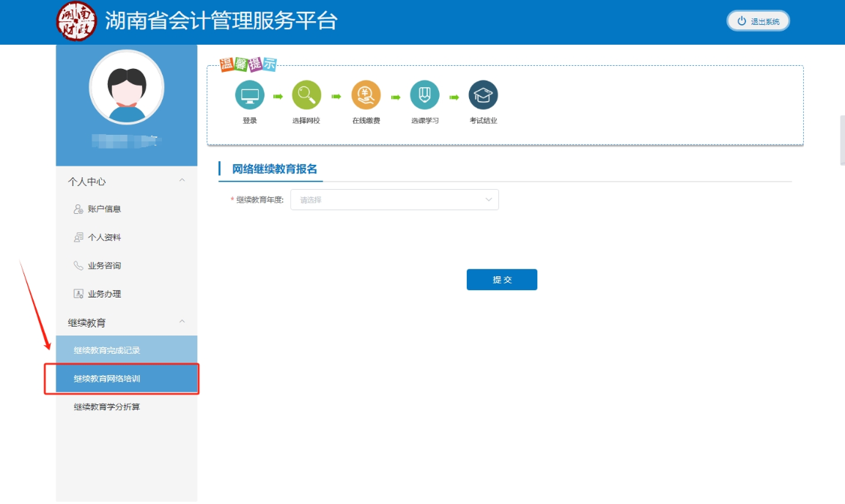Click the 登录 monitor icon in the process flow
This screenshot has width=845, height=504.
coord(249,94)
